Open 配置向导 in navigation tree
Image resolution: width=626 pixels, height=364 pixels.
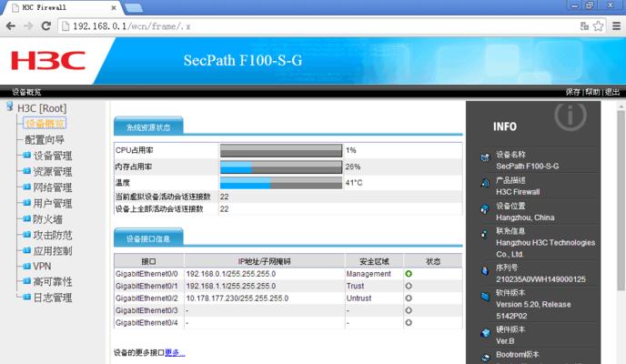[45, 140]
